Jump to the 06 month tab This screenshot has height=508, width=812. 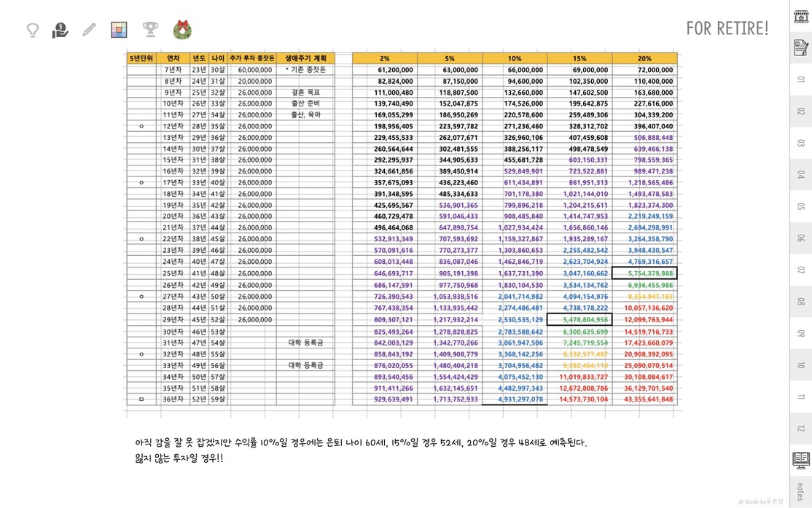[801, 238]
